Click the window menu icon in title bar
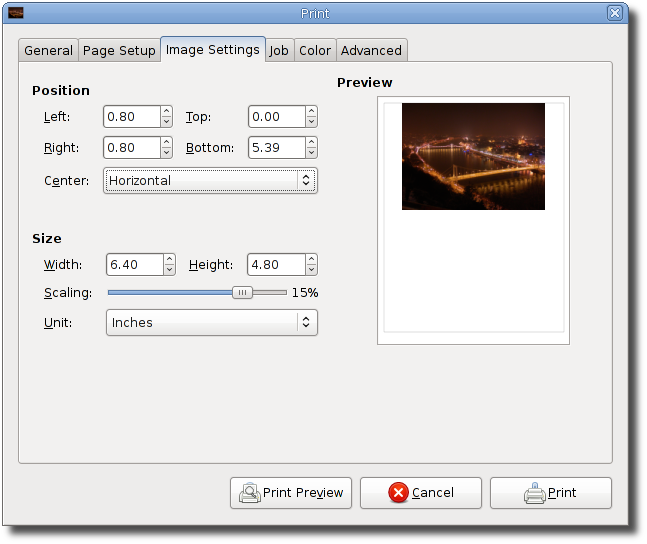 16,13
